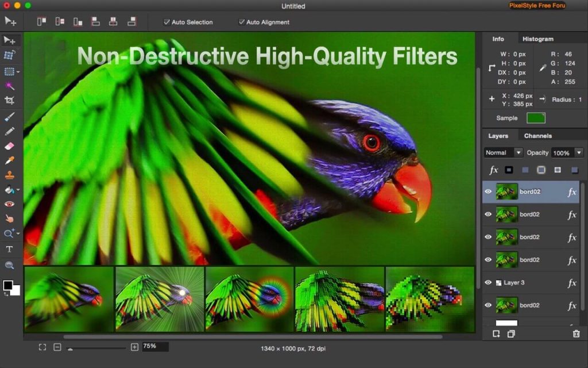
Task: Select the Text tool
Action: pyautogui.click(x=10, y=249)
